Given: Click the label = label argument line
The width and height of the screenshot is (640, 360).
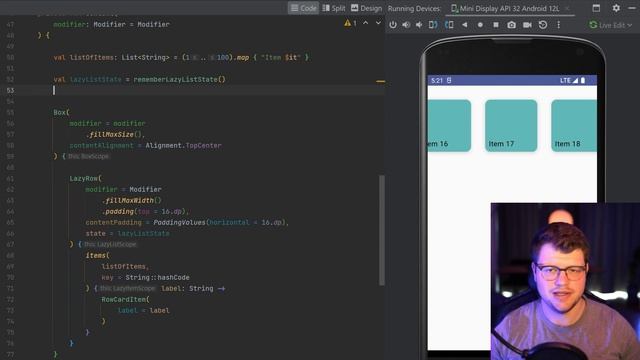Looking at the screenshot, I should (143, 311).
